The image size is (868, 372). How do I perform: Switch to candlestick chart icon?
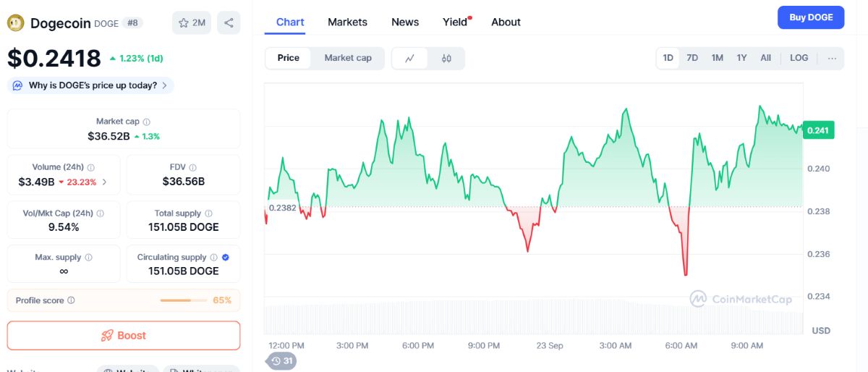[x=446, y=58]
